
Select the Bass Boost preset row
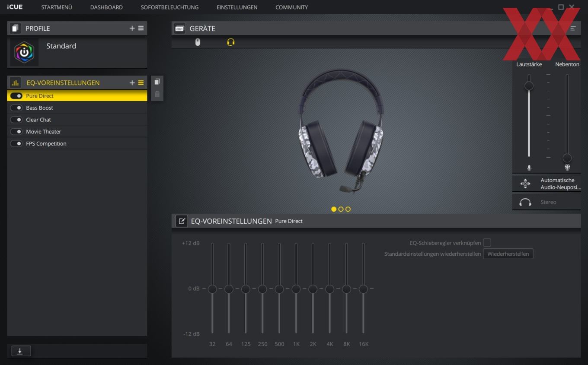(x=77, y=108)
